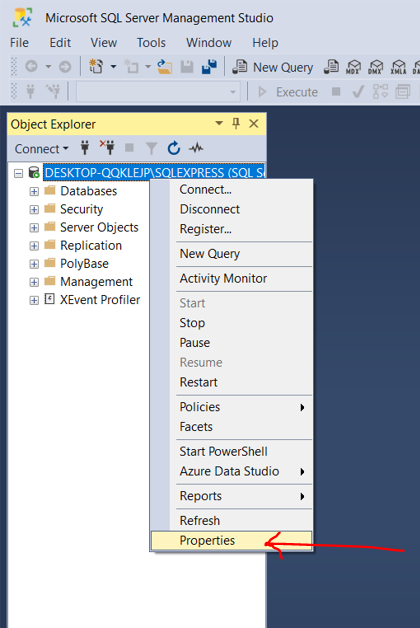Click the Navigate Backward arrow icon
The image size is (420, 628).
[31, 66]
